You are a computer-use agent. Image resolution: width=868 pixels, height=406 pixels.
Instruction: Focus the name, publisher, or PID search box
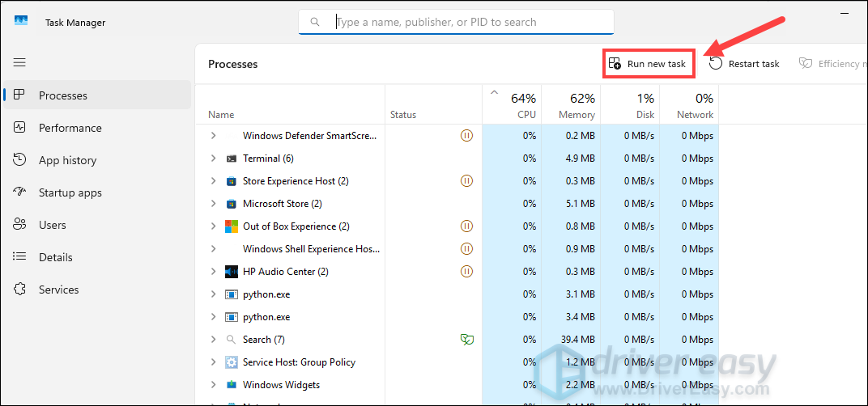pyautogui.click(x=456, y=22)
